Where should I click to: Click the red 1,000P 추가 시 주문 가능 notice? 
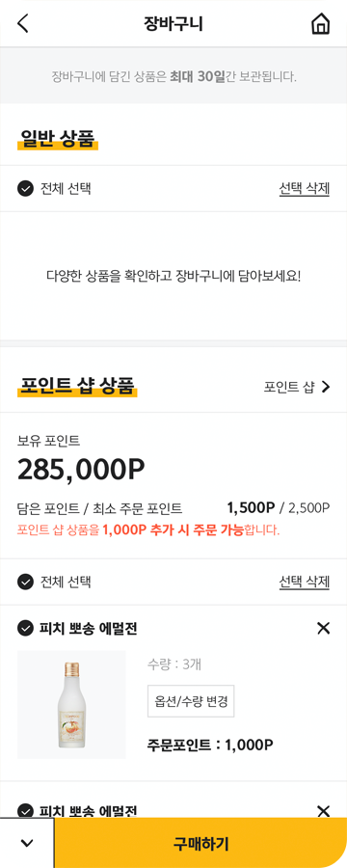pos(173,530)
